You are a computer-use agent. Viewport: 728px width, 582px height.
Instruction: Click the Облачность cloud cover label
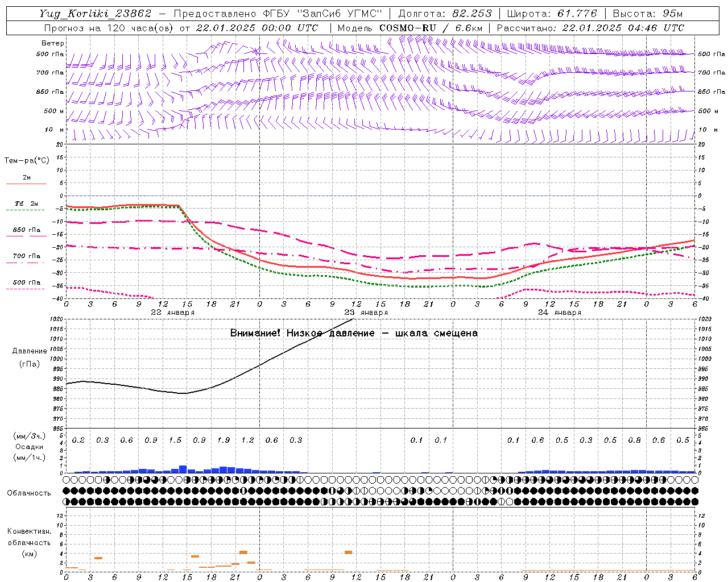[x=29, y=493]
